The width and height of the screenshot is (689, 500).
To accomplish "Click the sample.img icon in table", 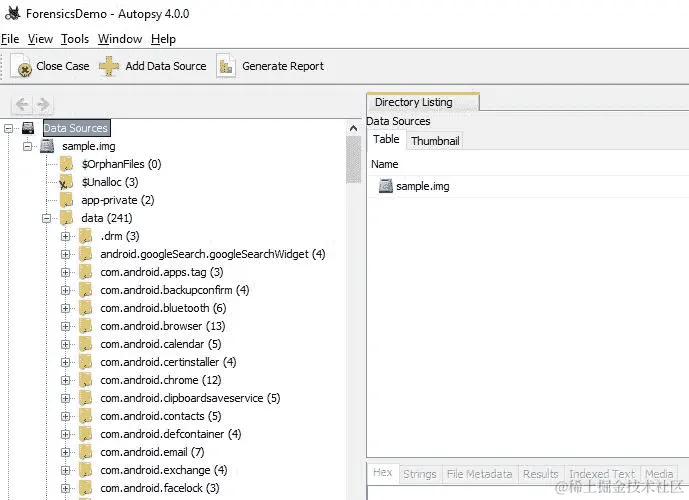I will (x=385, y=186).
